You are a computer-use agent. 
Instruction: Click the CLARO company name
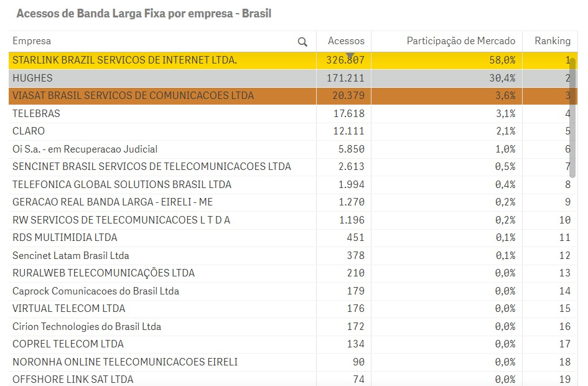[29, 131]
